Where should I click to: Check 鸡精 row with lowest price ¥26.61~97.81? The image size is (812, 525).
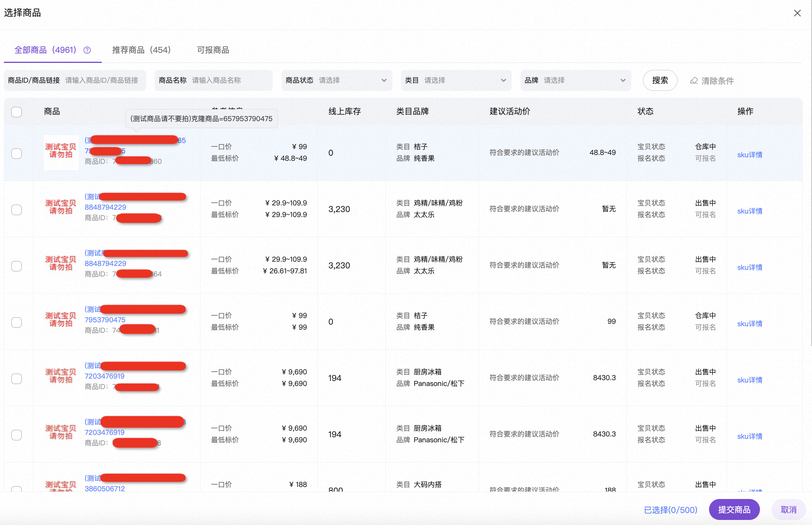(17, 266)
